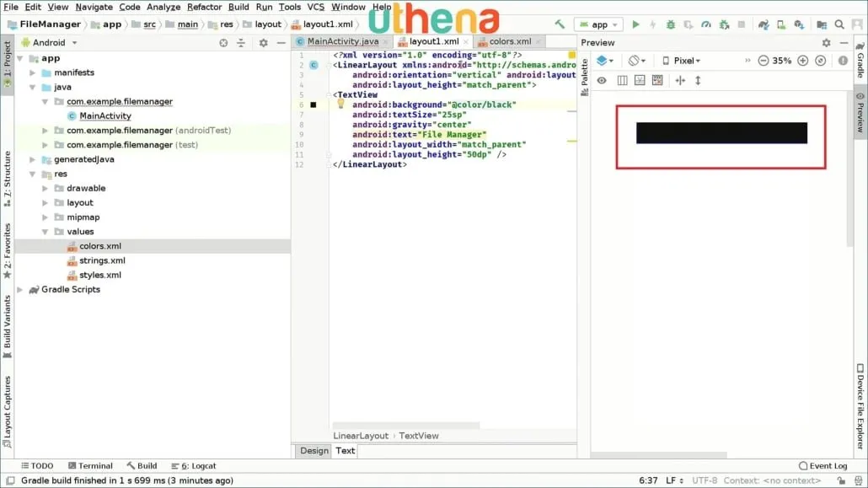This screenshot has width=868, height=488.
Task: Switch to the Design tab
Action: pos(313,450)
